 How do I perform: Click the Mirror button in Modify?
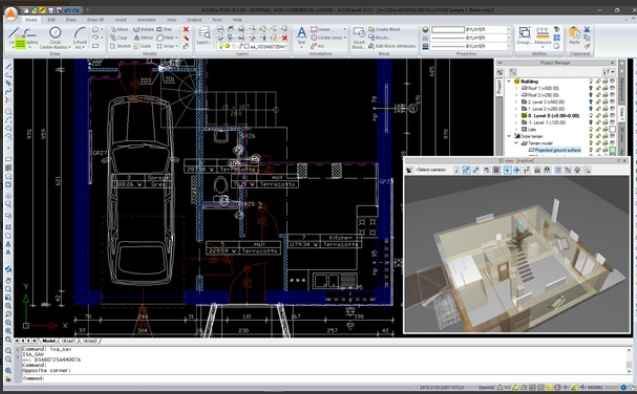[x=144, y=37]
